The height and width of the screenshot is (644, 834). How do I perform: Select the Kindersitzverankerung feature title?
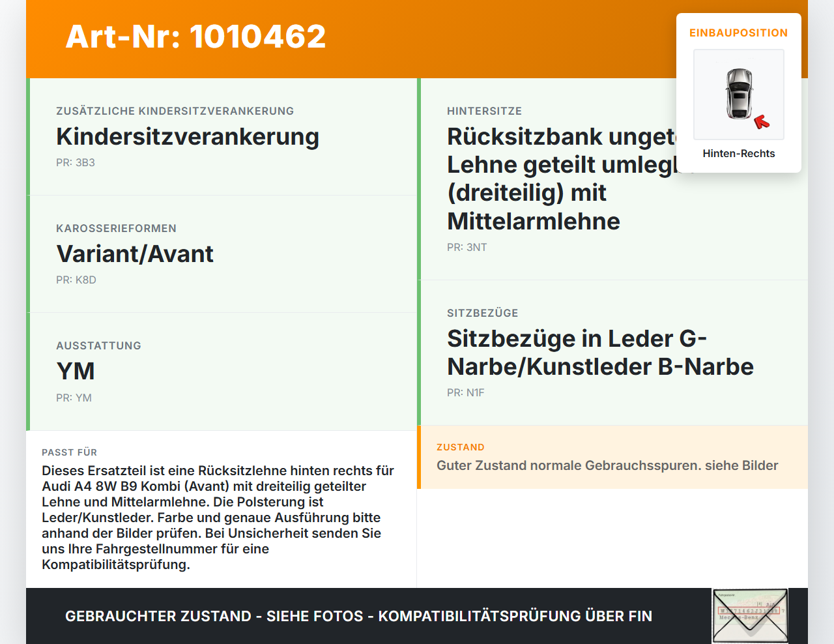(188, 137)
